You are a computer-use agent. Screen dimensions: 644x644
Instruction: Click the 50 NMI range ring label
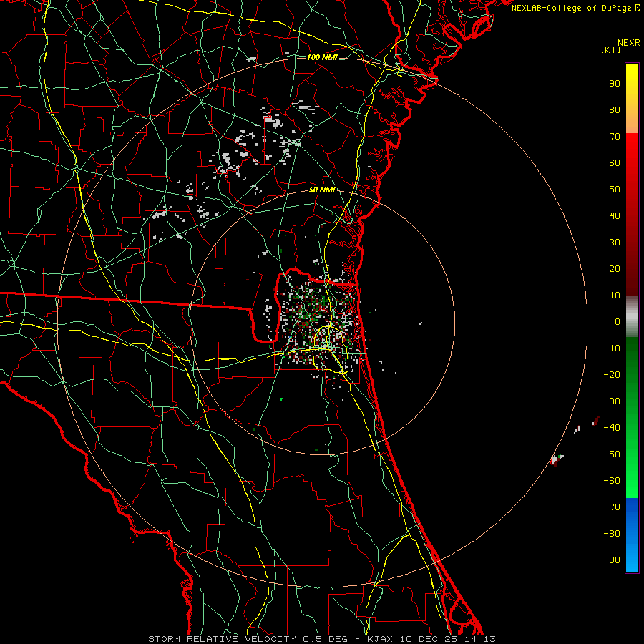point(322,190)
